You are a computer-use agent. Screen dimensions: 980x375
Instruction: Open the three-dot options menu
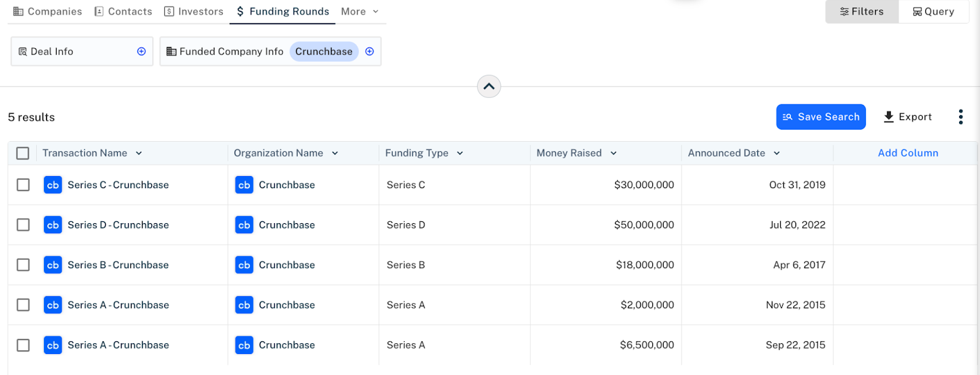[961, 117]
